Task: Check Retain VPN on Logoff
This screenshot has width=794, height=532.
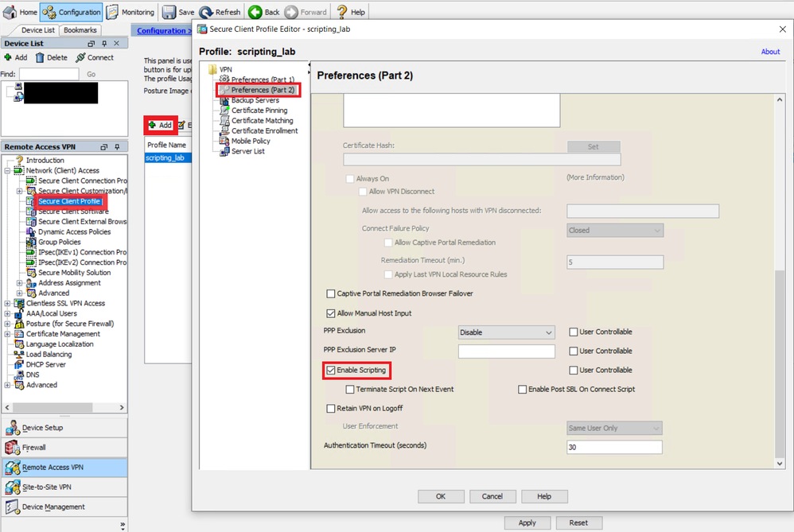Action: click(331, 408)
